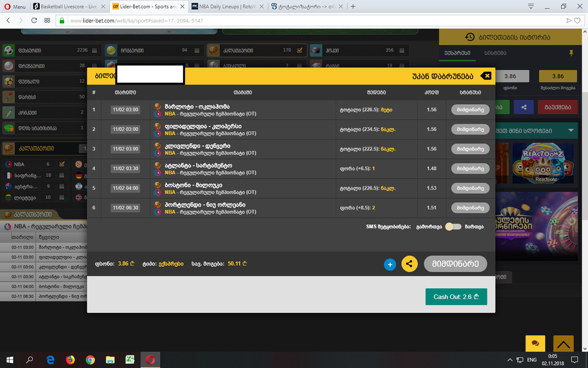Image resolution: width=588 pixels, height=368 pixels.
Task: Click status button for Charlotte - Oklahoma row
Action: coord(470,110)
